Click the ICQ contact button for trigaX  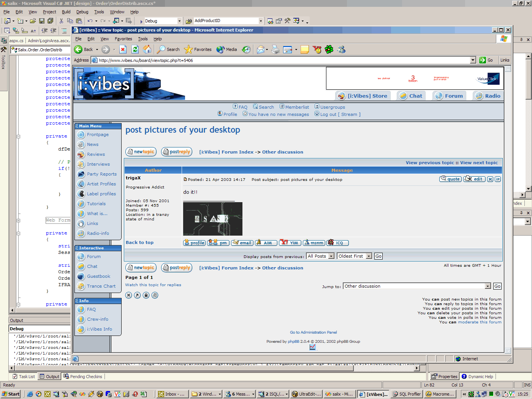pyautogui.click(x=337, y=243)
